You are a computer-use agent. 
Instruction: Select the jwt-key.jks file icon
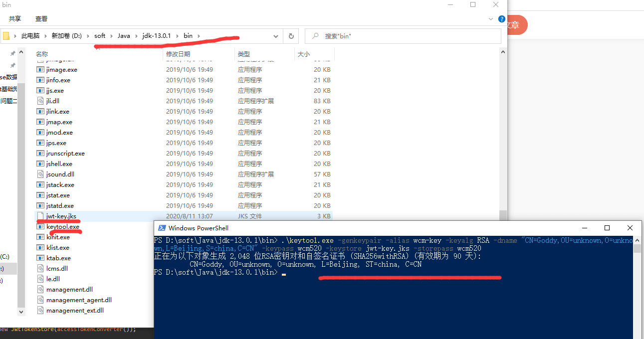(40, 216)
